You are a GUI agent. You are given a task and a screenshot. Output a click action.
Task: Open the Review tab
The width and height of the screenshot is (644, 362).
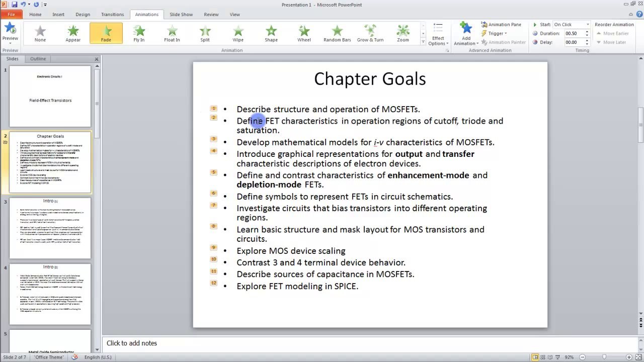click(211, 15)
